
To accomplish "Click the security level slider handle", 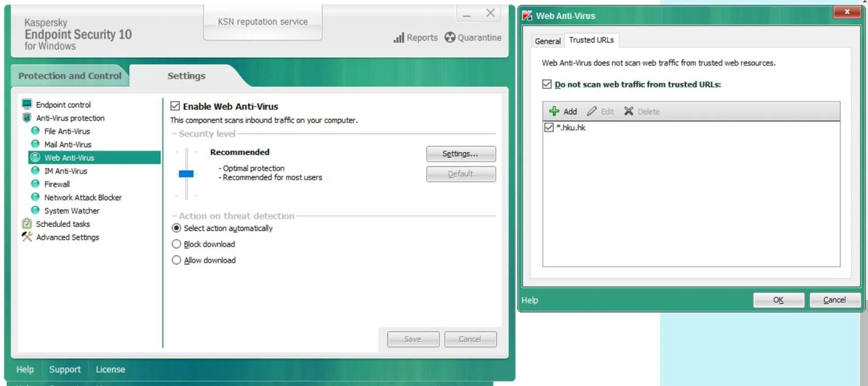I will (x=186, y=174).
